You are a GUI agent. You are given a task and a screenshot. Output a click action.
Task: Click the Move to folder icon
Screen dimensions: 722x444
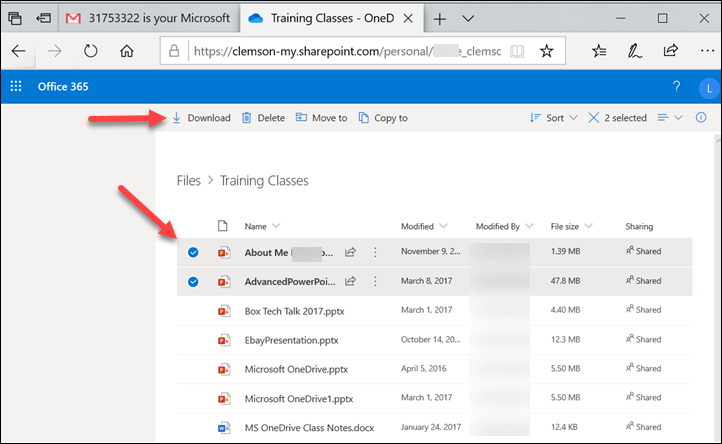[x=301, y=117]
